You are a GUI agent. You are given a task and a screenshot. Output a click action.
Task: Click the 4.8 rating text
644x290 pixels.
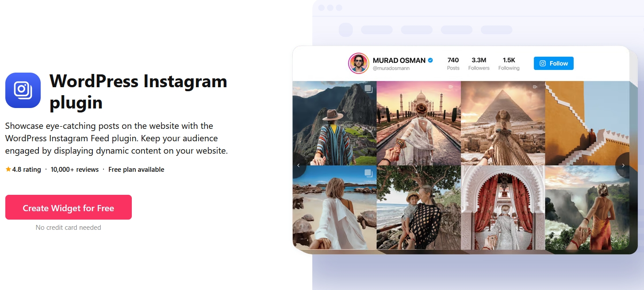(27, 169)
